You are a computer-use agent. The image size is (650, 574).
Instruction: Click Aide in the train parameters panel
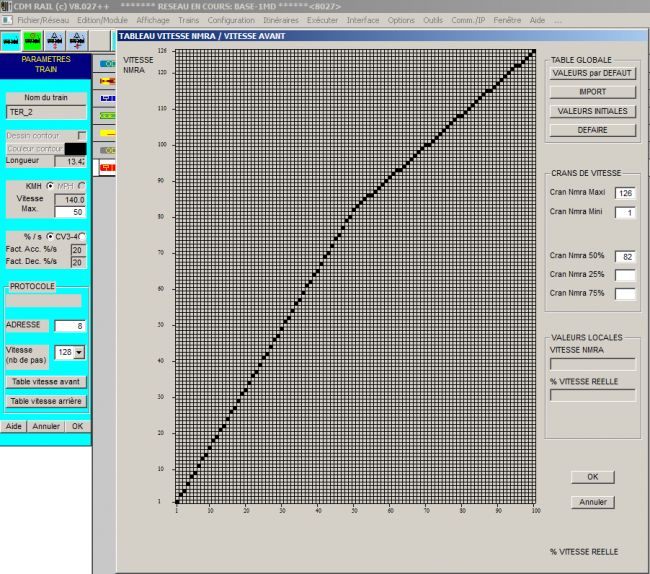pyautogui.click(x=13, y=426)
